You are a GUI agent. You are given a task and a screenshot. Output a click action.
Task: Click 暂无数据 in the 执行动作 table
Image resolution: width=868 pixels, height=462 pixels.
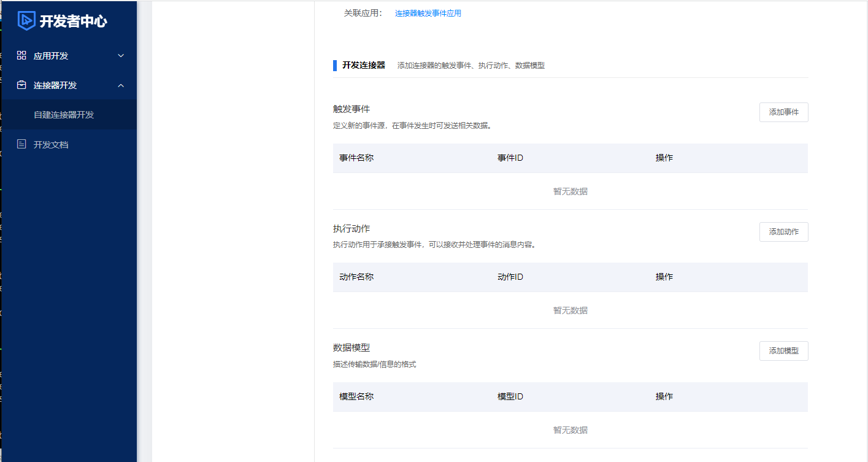[570, 310]
